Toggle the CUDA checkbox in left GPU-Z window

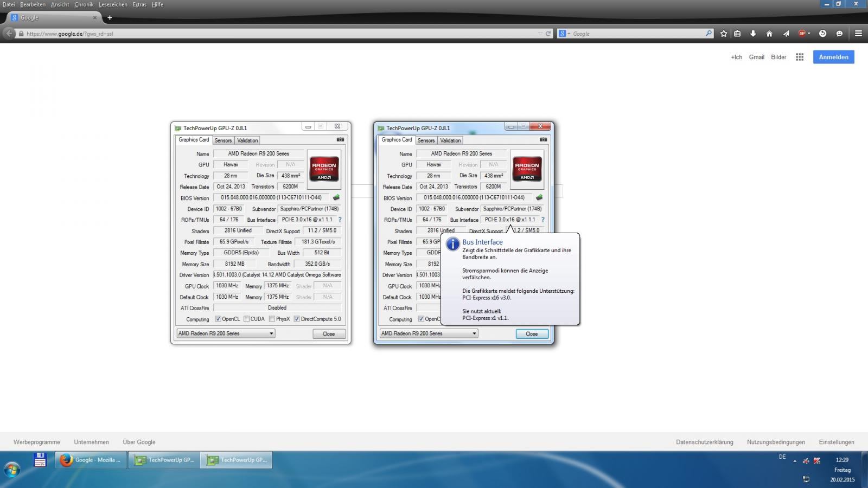click(247, 319)
